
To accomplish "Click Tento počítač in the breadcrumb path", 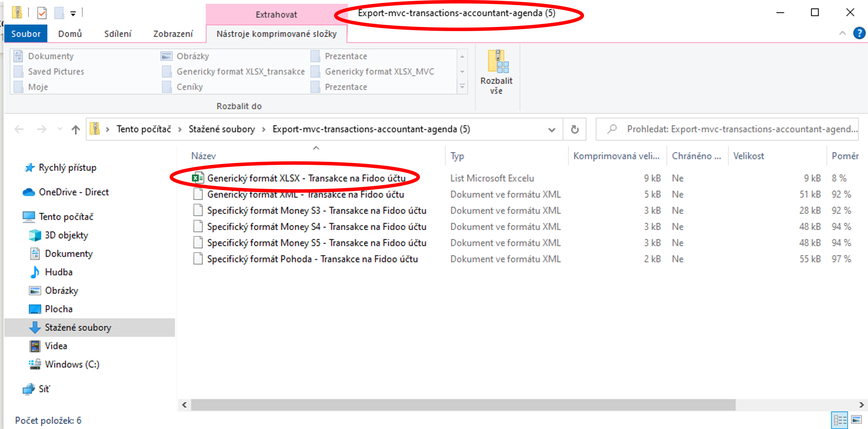I will [144, 129].
